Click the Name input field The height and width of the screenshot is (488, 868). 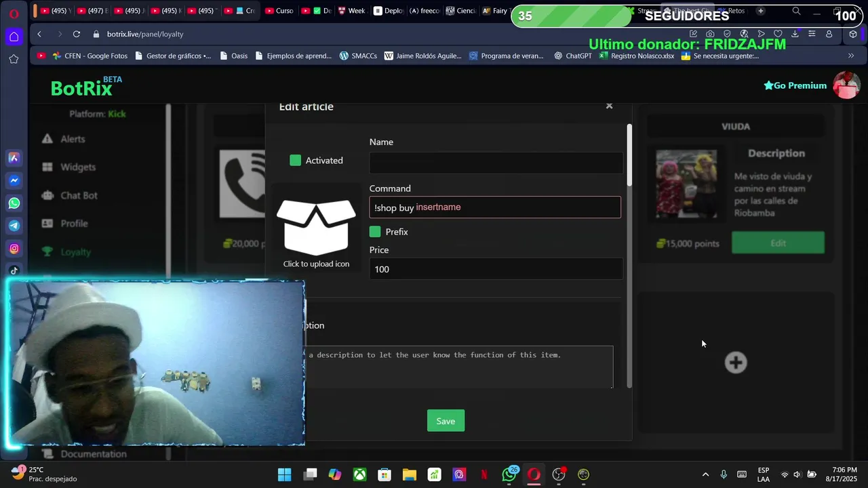pyautogui.click(x=496, y=163)
